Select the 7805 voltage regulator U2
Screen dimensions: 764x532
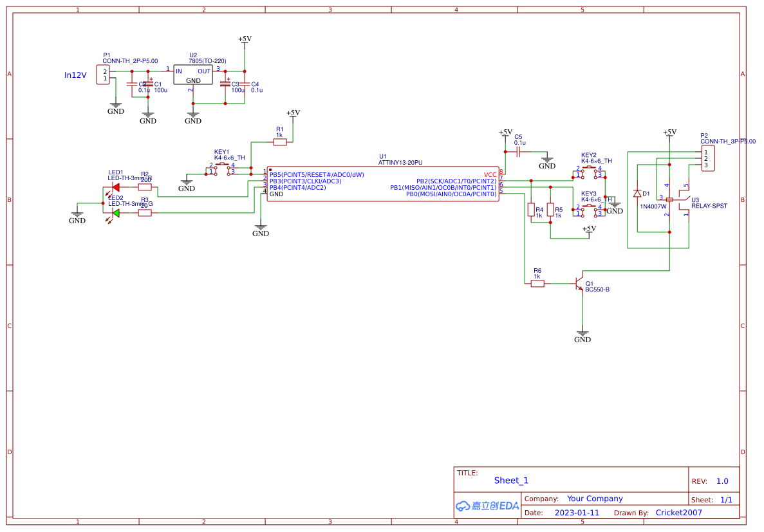click(194, 73)
